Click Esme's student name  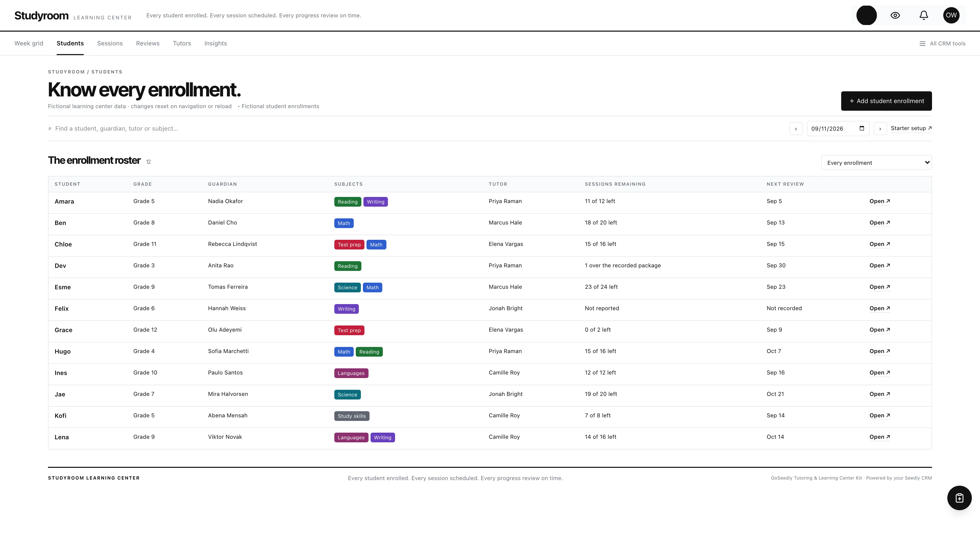62,287
